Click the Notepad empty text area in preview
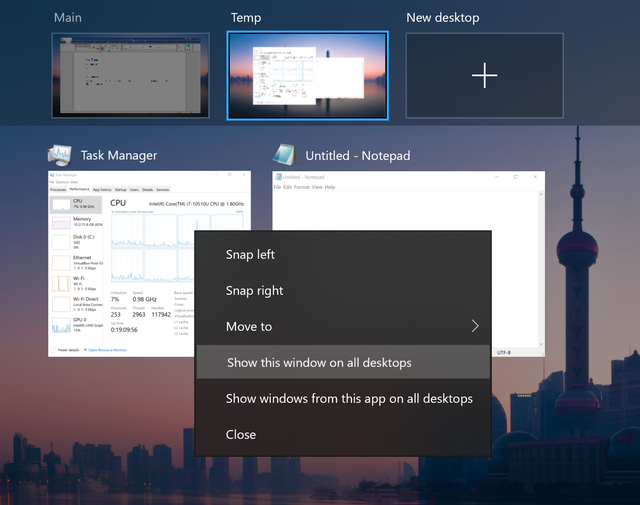This screenshot has height=505, width=640. [405, 211]
